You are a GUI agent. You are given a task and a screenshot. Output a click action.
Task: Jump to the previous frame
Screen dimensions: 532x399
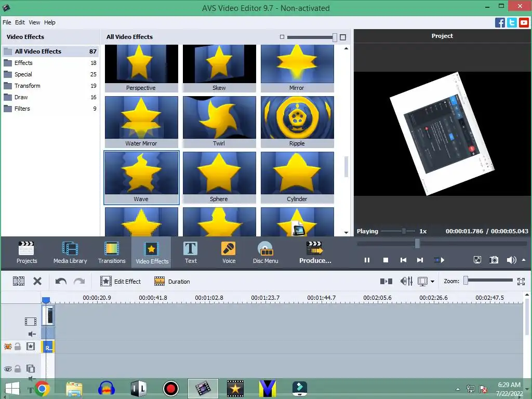click(403, 260)
